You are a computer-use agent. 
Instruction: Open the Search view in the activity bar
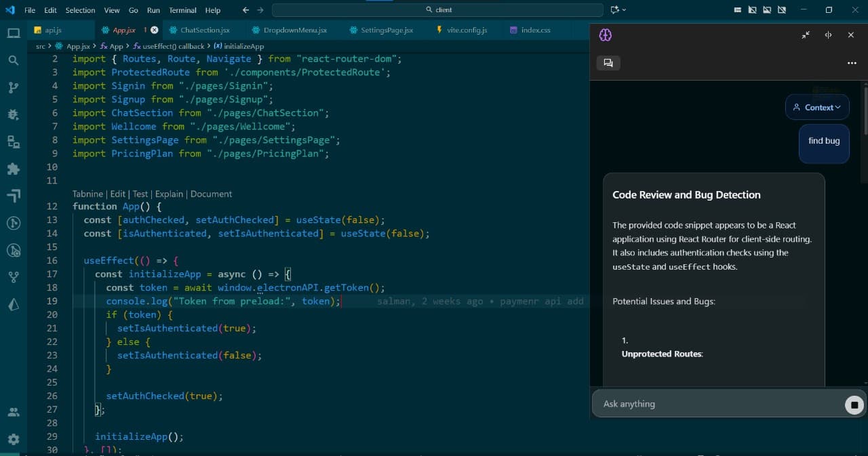pos(14,60)
